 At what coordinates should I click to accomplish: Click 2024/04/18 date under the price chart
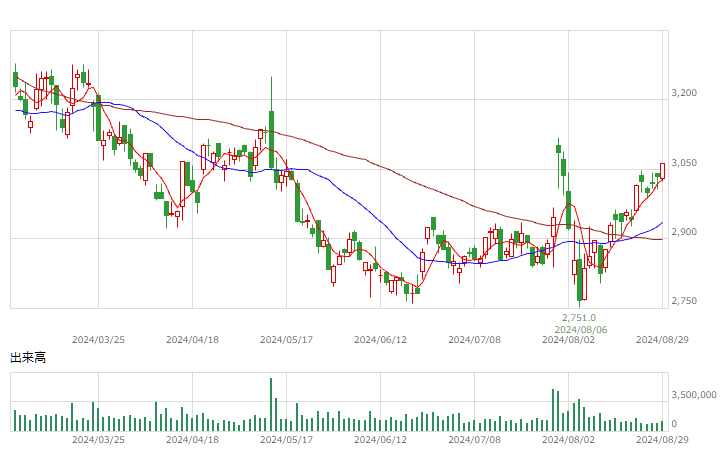[192, 340]
